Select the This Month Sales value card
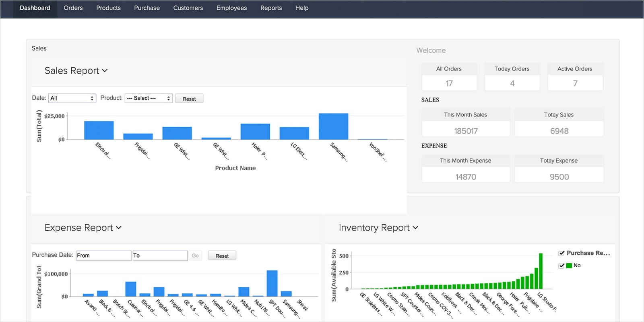 [466, 130]
